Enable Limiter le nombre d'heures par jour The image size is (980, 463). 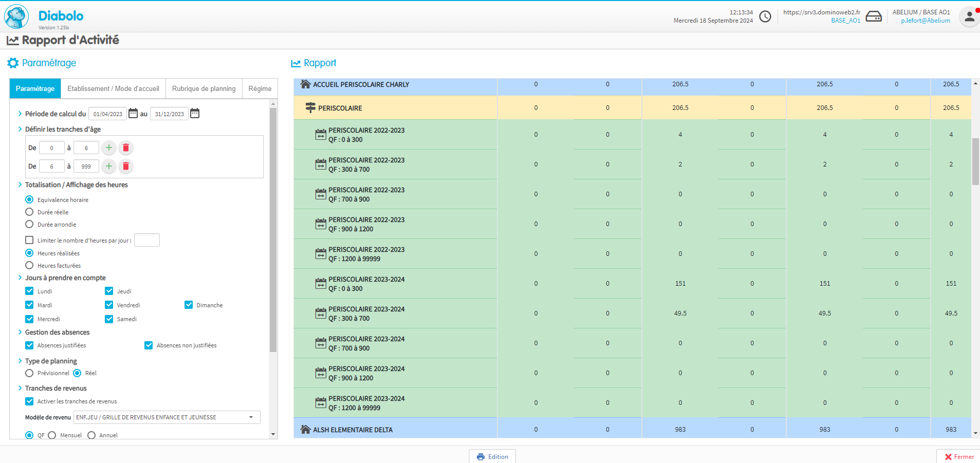(29, 240)
